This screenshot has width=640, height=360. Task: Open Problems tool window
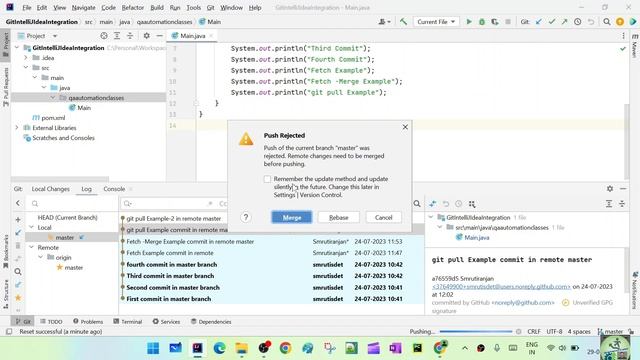(88, 322)
